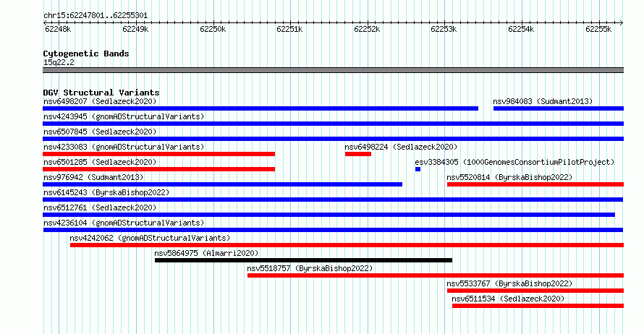Click the nsv6145243 (ByrskaBishop2022) label
This screenshot has height=334, width=644.
[106, 192]
